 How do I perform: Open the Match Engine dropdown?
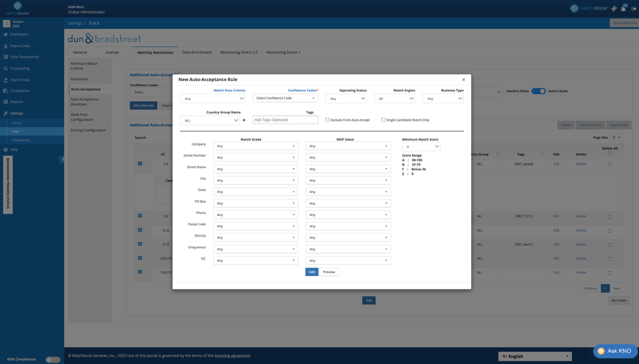pos(395,98)
